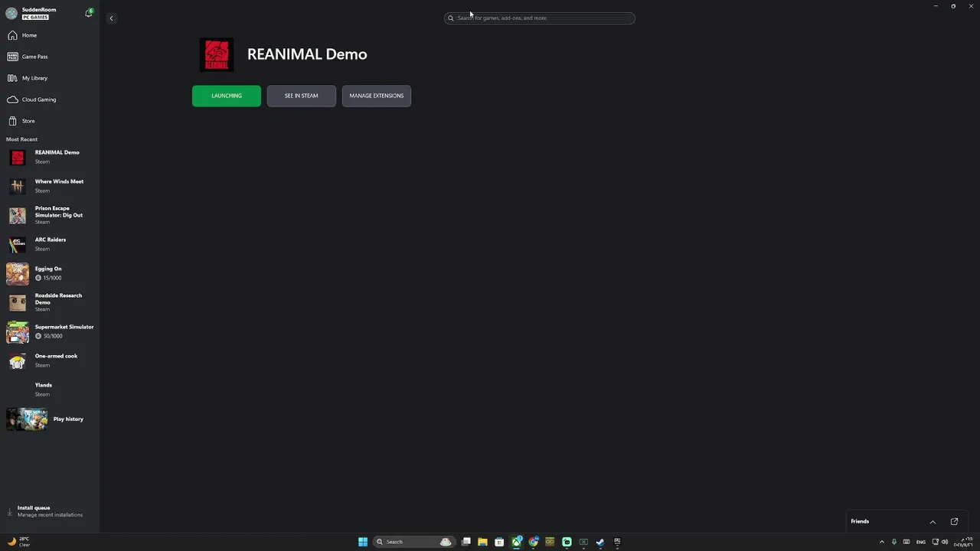
Task: Open Game Pass in the sidebar
Action: click(50, 57)
